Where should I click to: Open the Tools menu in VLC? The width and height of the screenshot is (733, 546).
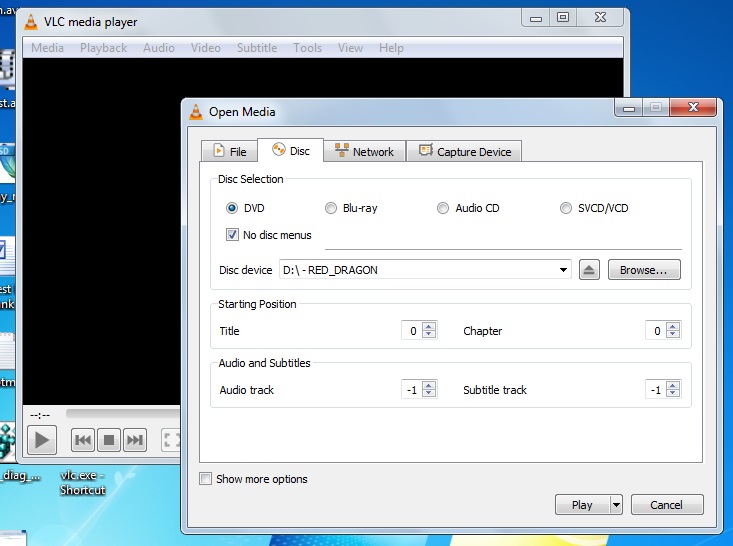(x=307, y=48)
